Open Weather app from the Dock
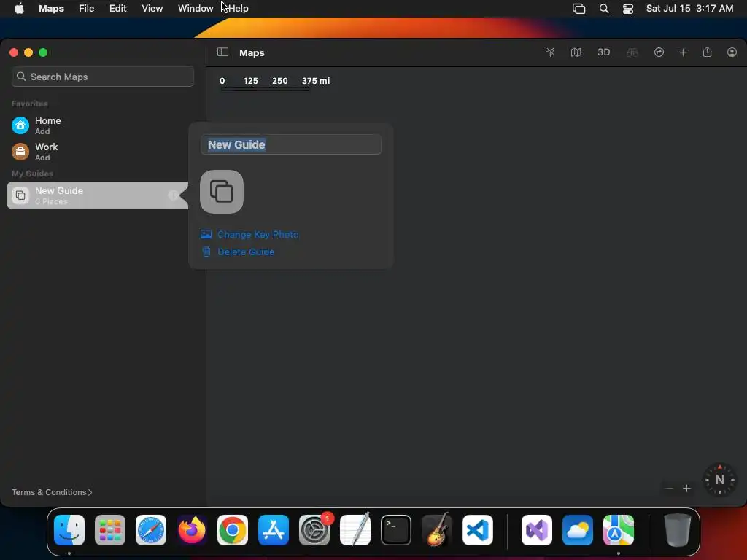The width and height of the screenshot is (747, 560). (578, 530)
